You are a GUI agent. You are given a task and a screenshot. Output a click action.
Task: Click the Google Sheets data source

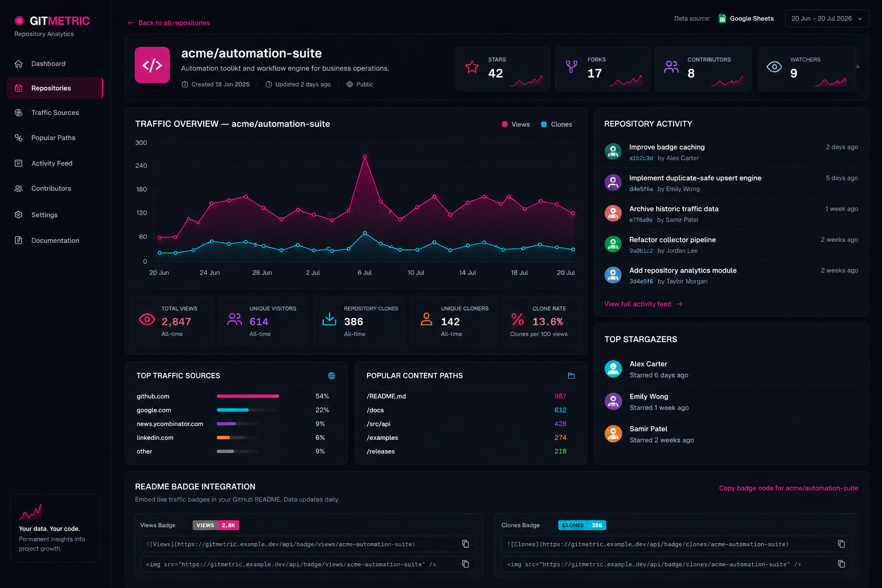(x=746, y=18)
